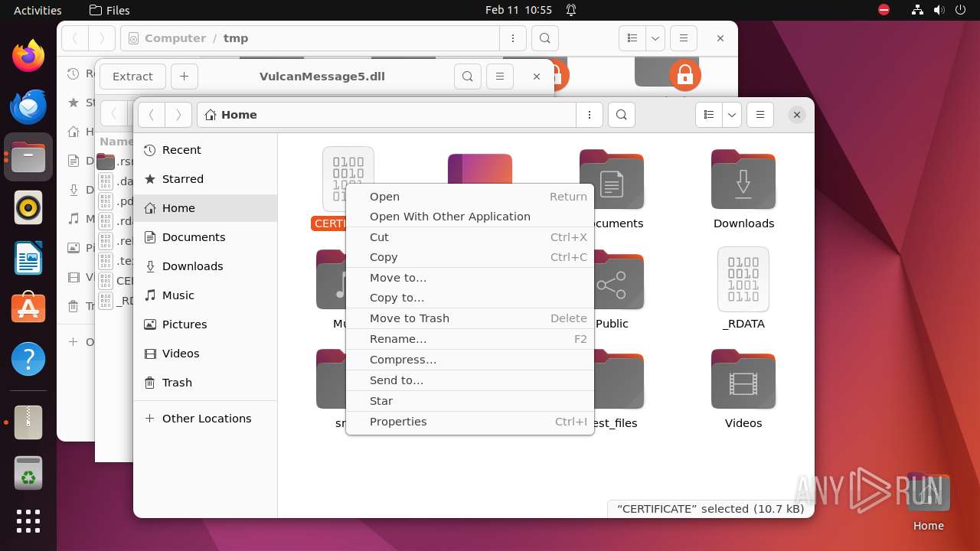The image size is (980, 551).
Task: Open Activities overview
Action: coord(38,10)
